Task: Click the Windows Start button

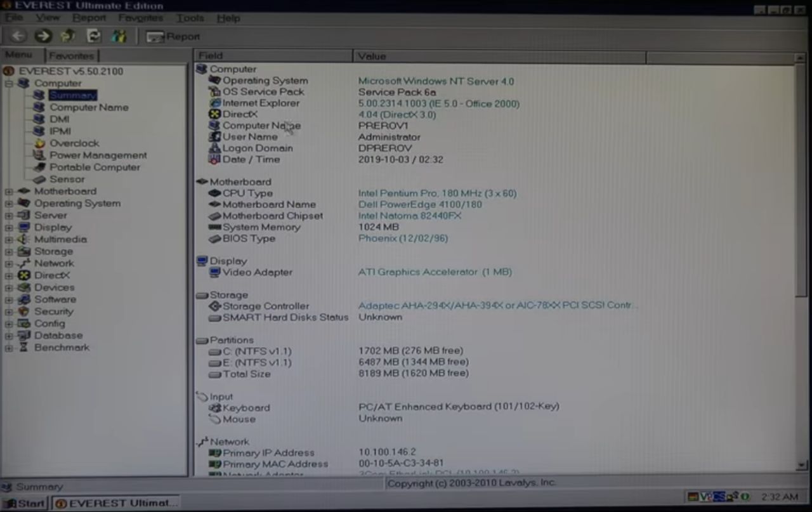Action: coord(25,503)
